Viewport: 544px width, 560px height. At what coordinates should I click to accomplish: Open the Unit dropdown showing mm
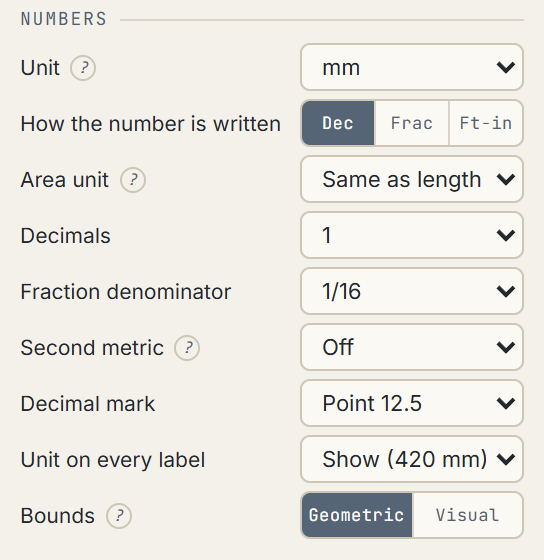point(412,67)
